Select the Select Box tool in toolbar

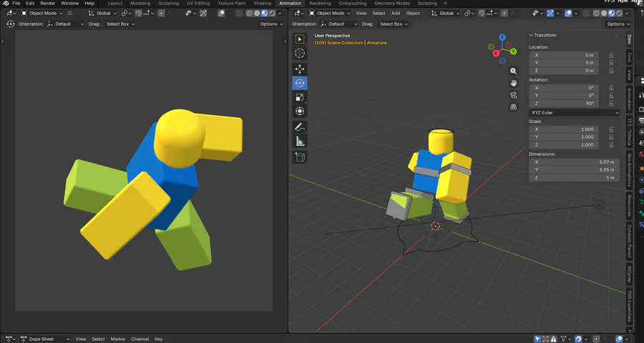click(300, 39)
